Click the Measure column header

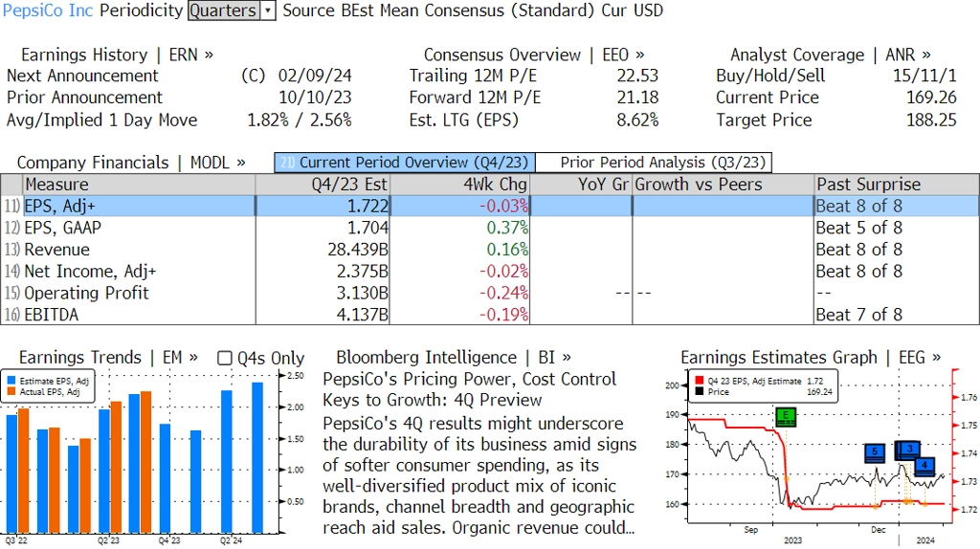(x=139, y=185)
